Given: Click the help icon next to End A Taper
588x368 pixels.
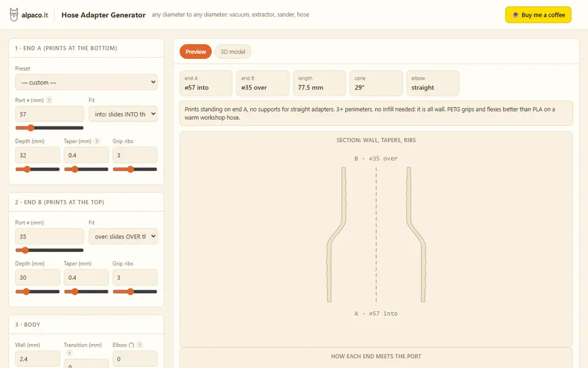Looking at the screenshot, I should point(97,141).
